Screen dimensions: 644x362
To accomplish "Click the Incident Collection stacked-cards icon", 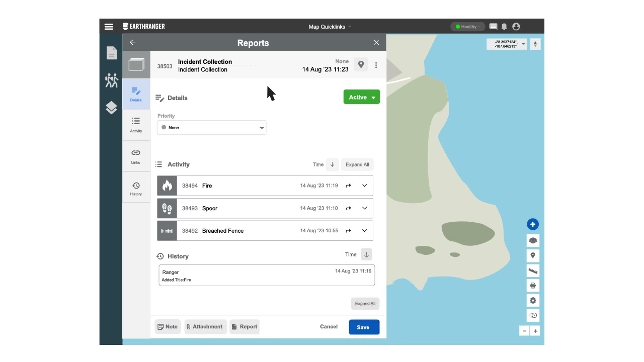I will pos(136,65).
